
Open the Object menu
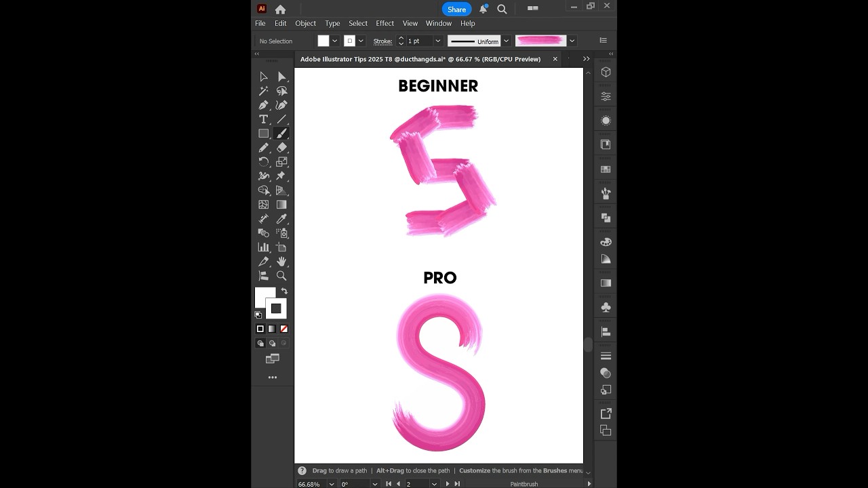coord(306,23)
